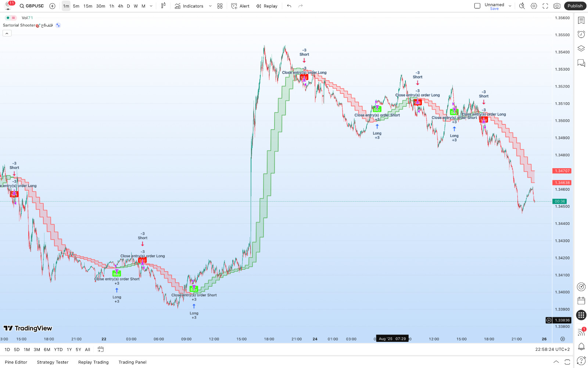Open the candlestick chart style selector

(x=163, y=6)
